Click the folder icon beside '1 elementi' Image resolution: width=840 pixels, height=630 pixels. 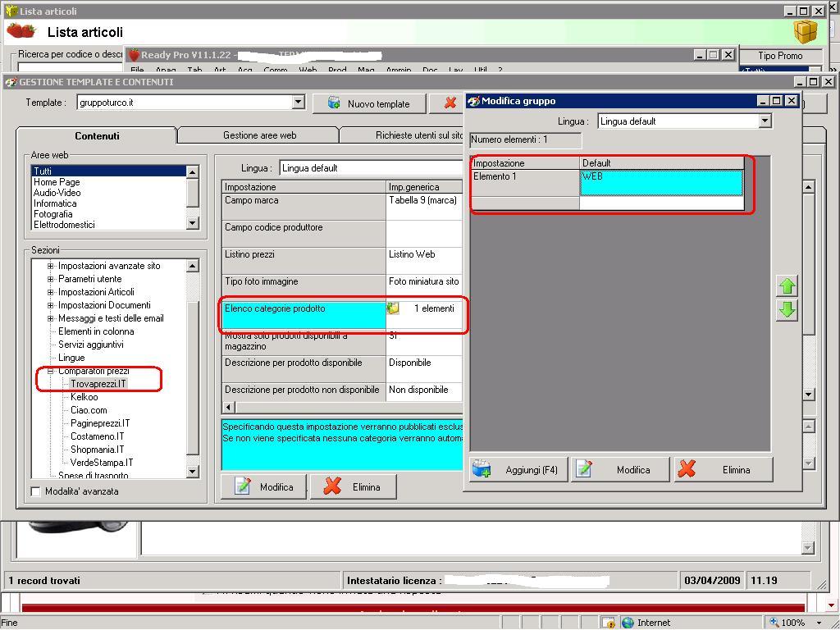pos(393,308)
